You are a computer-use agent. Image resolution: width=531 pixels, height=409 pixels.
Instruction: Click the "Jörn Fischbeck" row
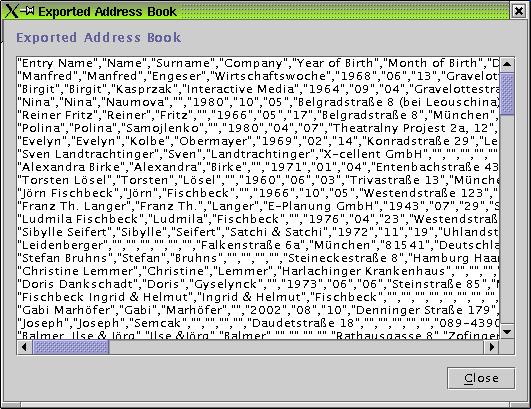(258, 193)
